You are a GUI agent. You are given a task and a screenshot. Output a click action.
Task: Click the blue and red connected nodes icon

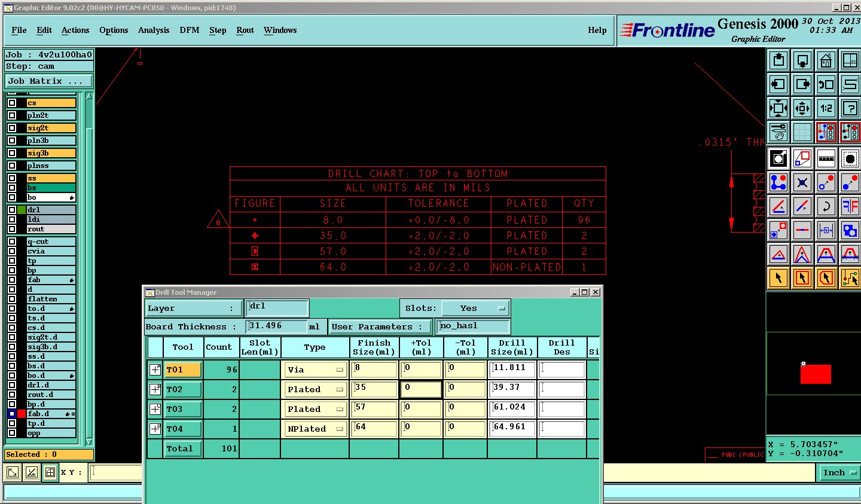[x=778, y=182]
